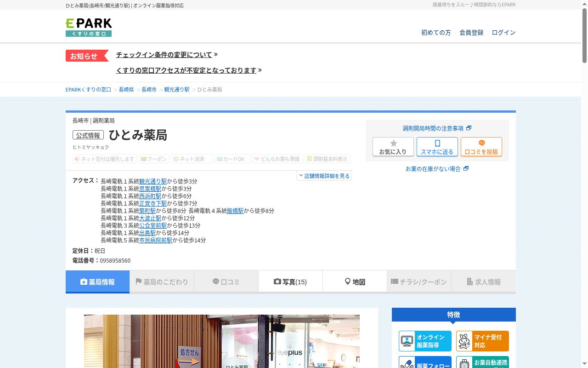
Task: Click the お薬自動連携 feature icon
Action: point(482,362)
